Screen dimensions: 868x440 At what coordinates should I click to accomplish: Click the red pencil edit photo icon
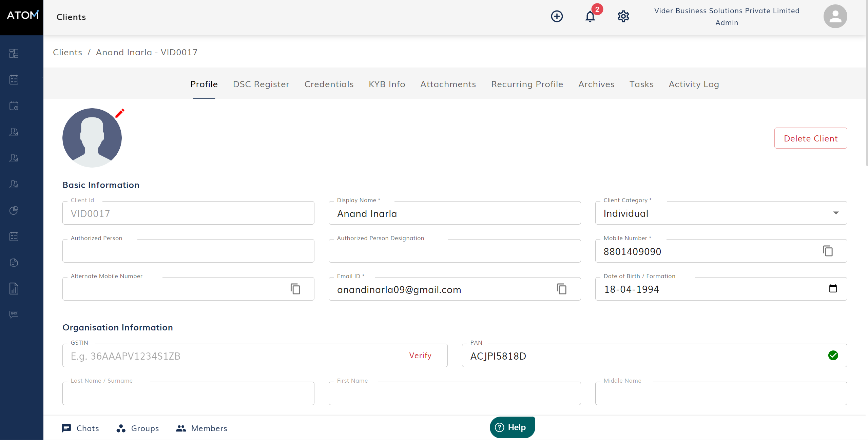[120, 113]
